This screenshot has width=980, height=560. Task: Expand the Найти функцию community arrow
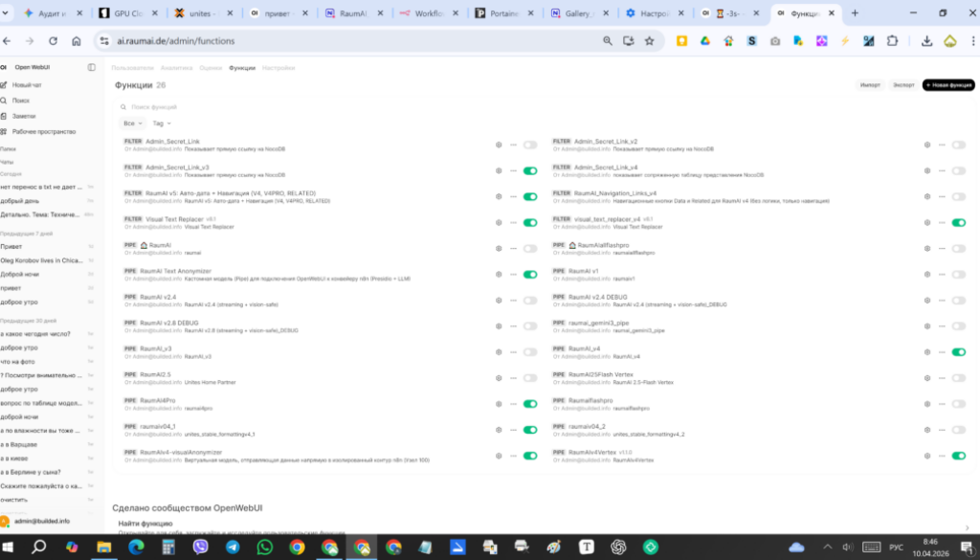coord(967,528)
